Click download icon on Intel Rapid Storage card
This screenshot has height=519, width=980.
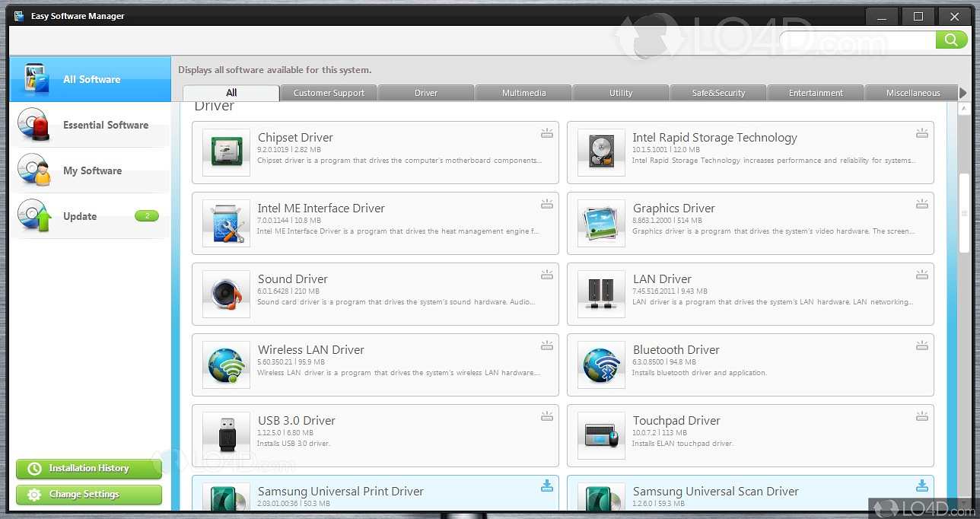(x=921, y=133)
